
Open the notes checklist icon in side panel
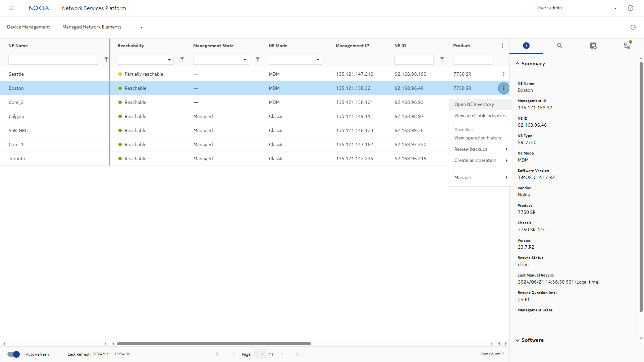coord(593,46)
